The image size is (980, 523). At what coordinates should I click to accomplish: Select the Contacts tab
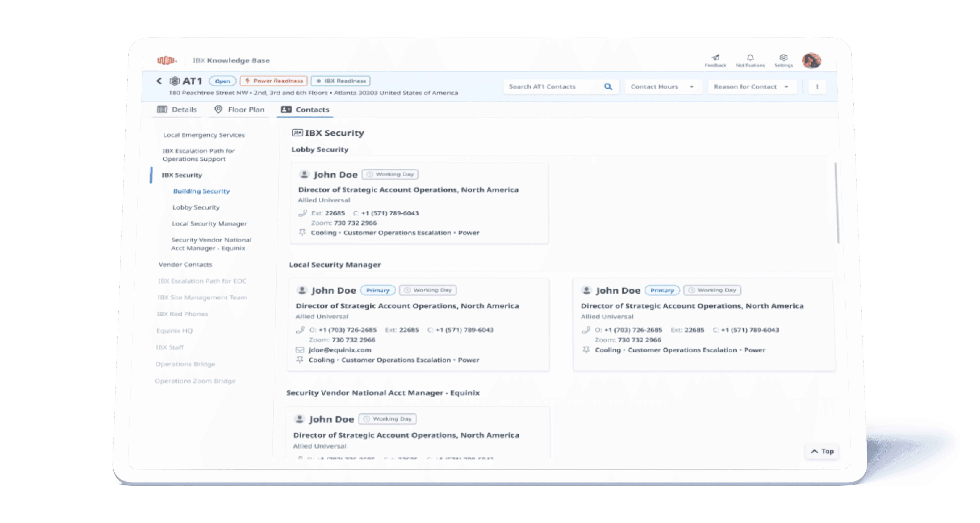[x=305, y=110]
